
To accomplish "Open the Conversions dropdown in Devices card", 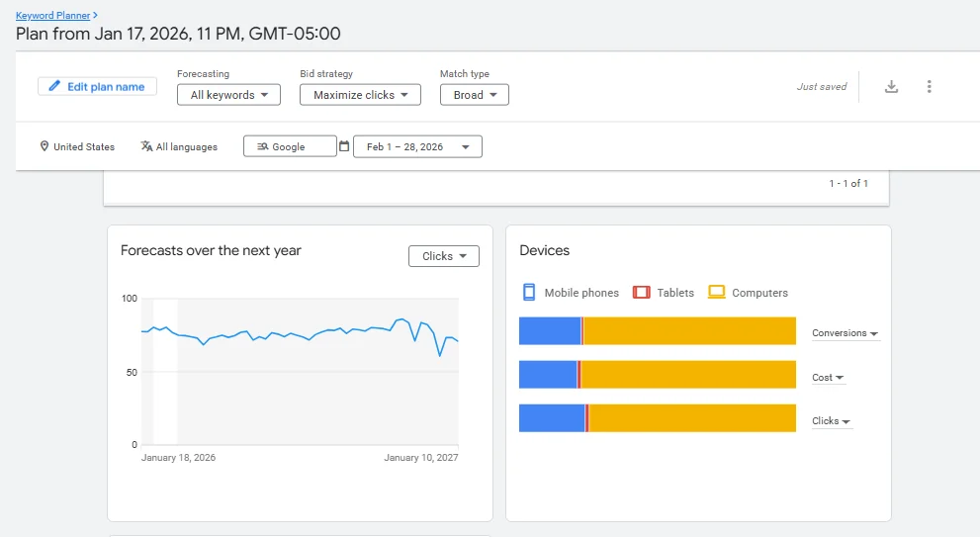I will coord(845,333).
